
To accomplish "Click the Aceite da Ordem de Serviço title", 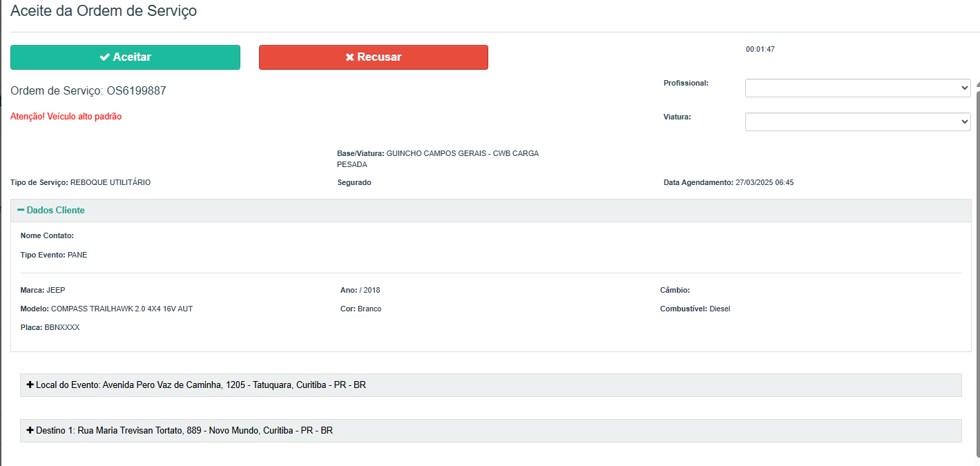I will tap(104, 11).
